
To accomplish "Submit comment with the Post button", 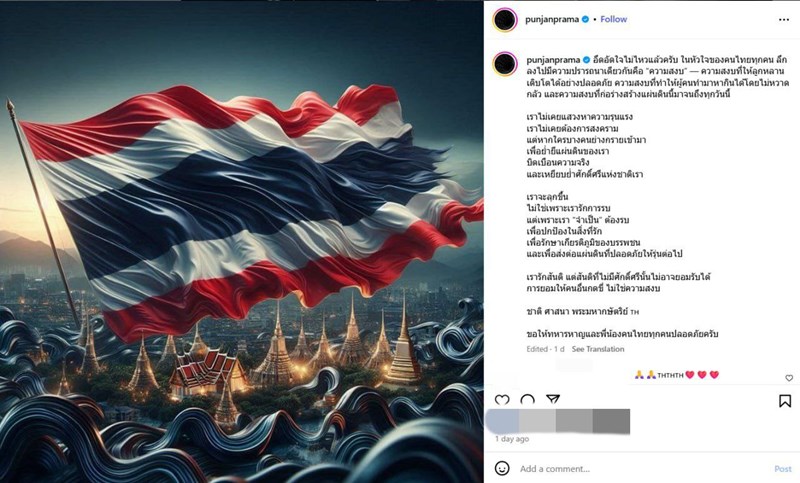I will (x=783, y=469).
